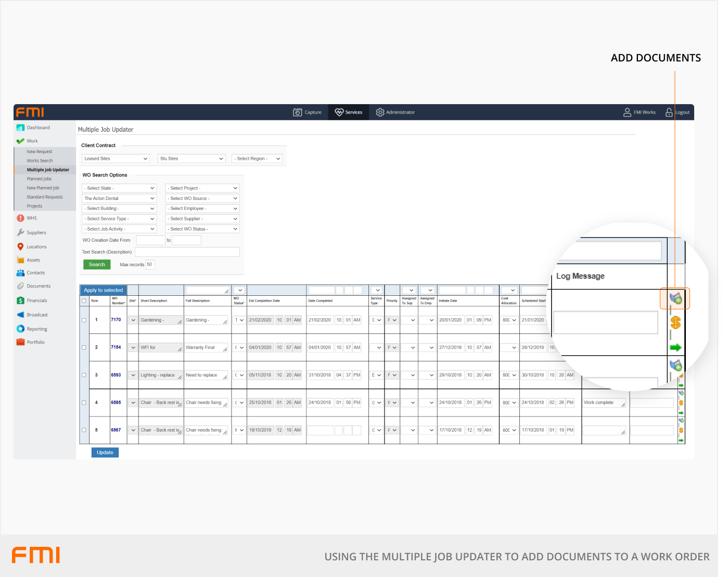Open the Dashboard sidebar icon
The height and width of the screenshot is (577, 728).
[x=20, y=128]
